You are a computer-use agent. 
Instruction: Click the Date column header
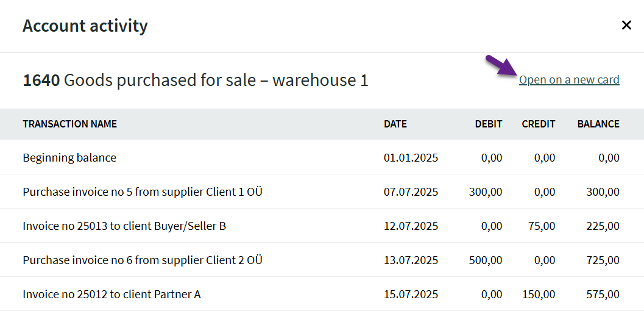(395, 124)
